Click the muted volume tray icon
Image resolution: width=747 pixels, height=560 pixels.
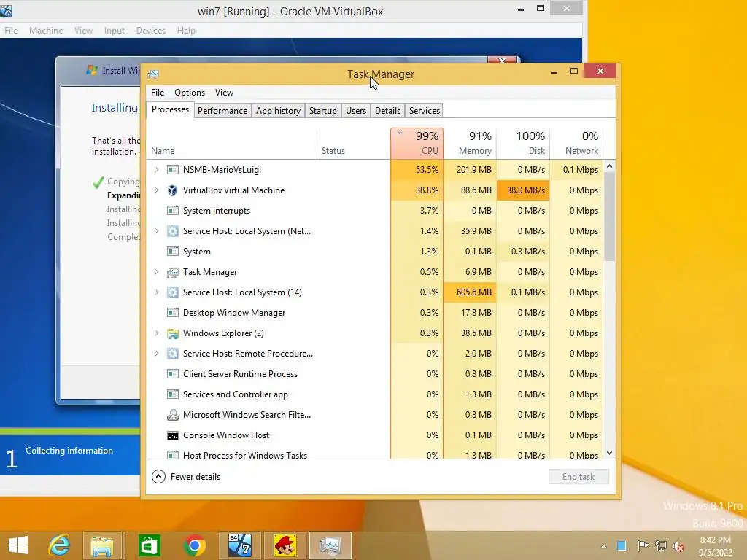click(x=678, y=546)
